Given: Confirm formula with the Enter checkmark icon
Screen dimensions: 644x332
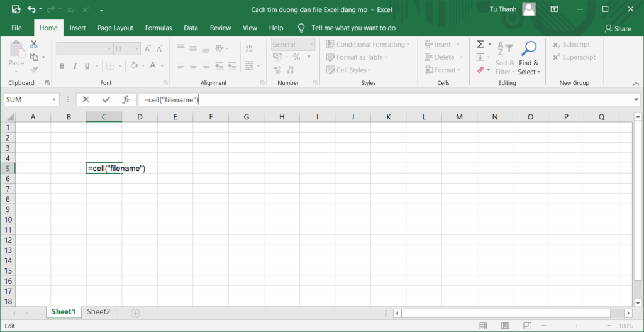Looking at the screenshot, I should 106,99.
